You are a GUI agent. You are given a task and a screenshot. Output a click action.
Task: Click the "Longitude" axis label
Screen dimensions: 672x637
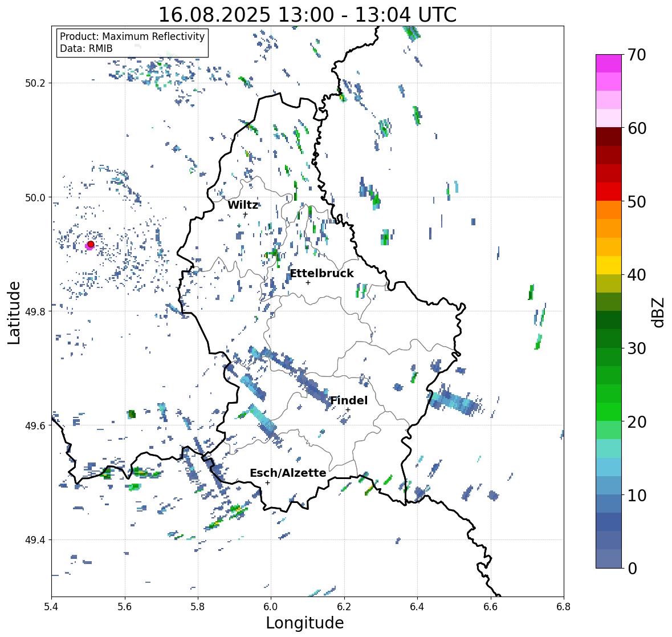tap(305, 623)
